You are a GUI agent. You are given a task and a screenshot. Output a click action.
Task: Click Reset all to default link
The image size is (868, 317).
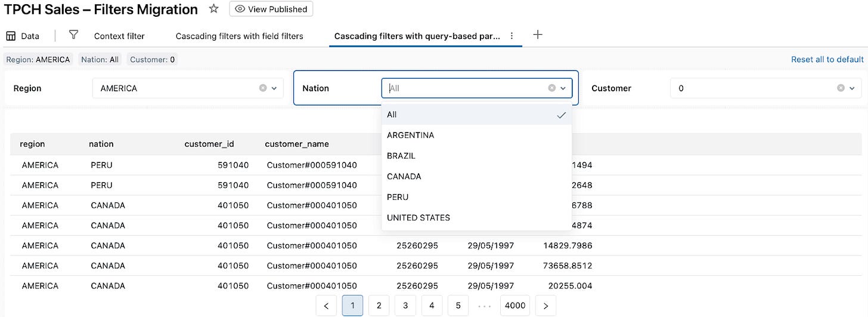click(827, 59)
